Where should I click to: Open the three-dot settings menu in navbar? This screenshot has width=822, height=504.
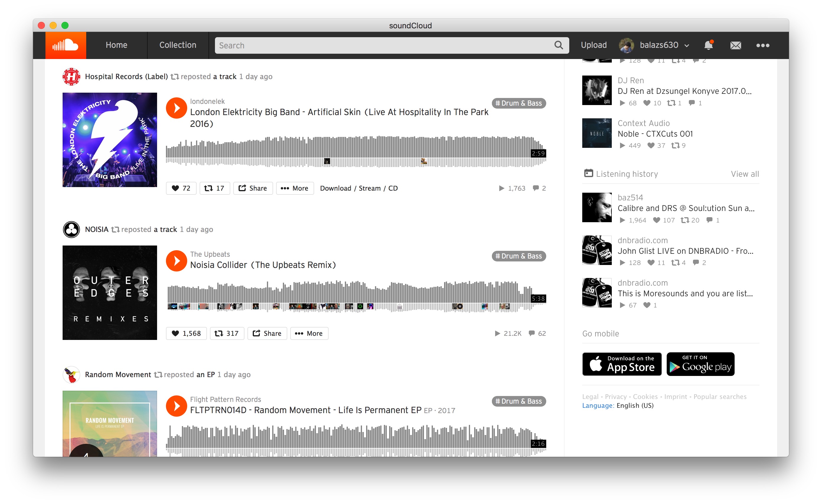pos(763,45)
